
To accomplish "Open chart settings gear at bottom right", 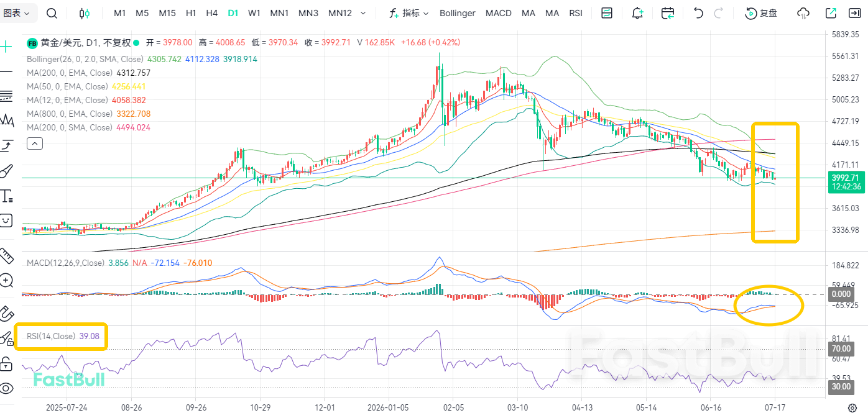I will click(x=852, y=407).
